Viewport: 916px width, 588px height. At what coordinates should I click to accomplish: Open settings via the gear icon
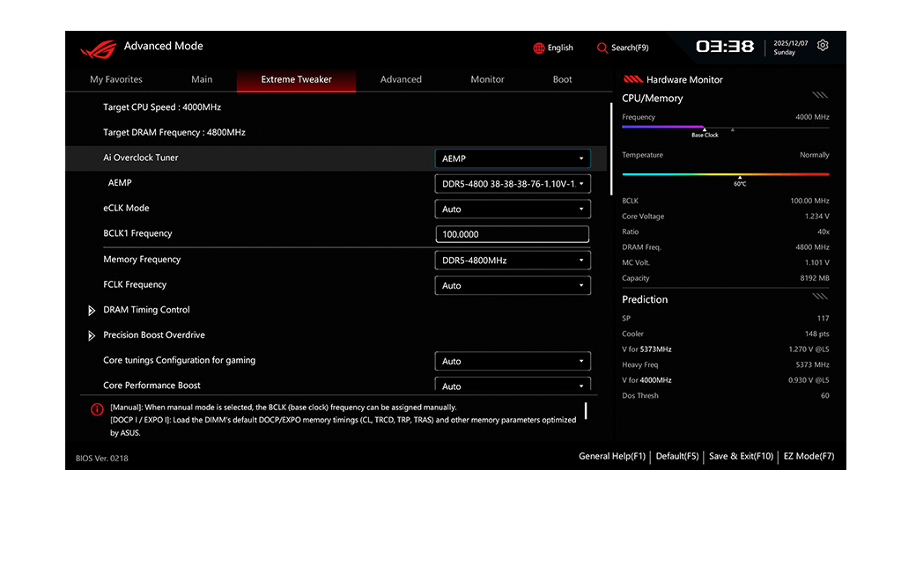point(823,46)
